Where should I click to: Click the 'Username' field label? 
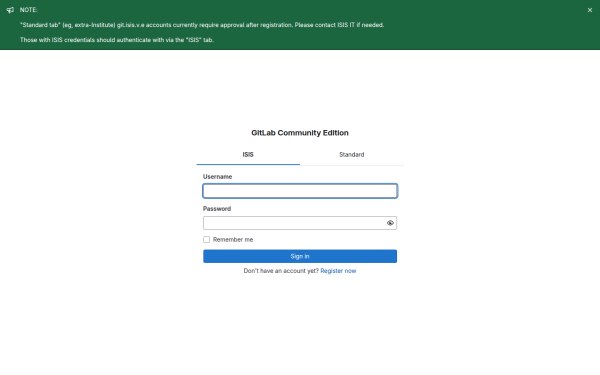(217, 177)
